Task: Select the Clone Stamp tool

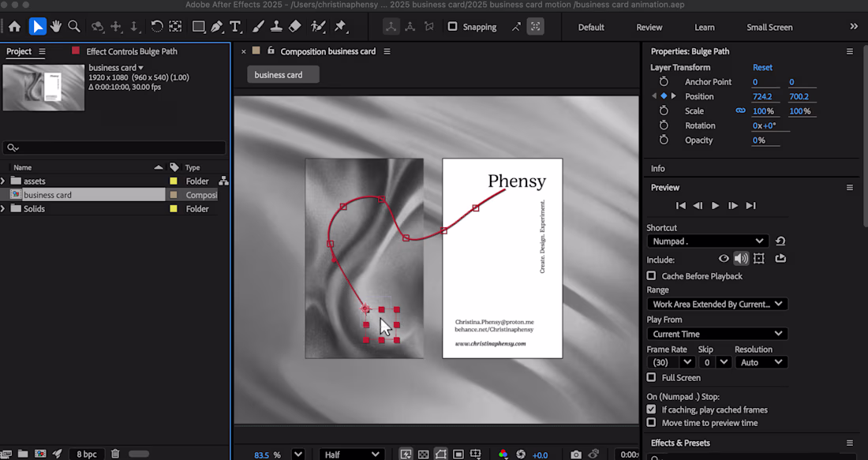Action: pos(276,27)
